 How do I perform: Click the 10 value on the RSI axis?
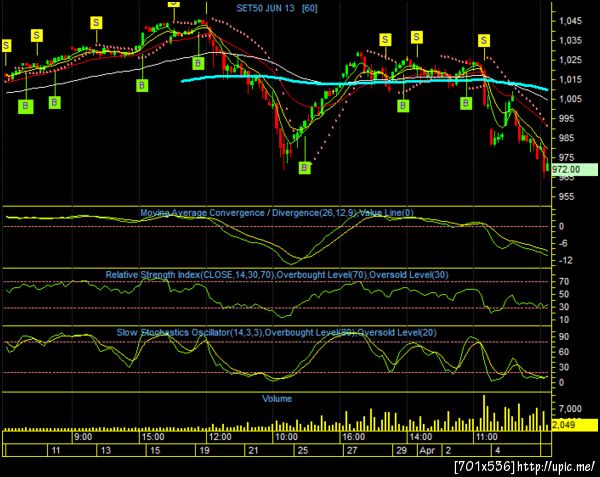[564, 319]
